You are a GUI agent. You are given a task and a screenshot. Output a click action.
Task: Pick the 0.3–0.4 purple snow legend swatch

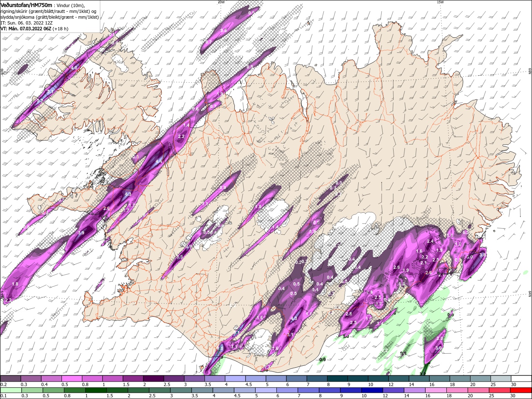[31, 379]
